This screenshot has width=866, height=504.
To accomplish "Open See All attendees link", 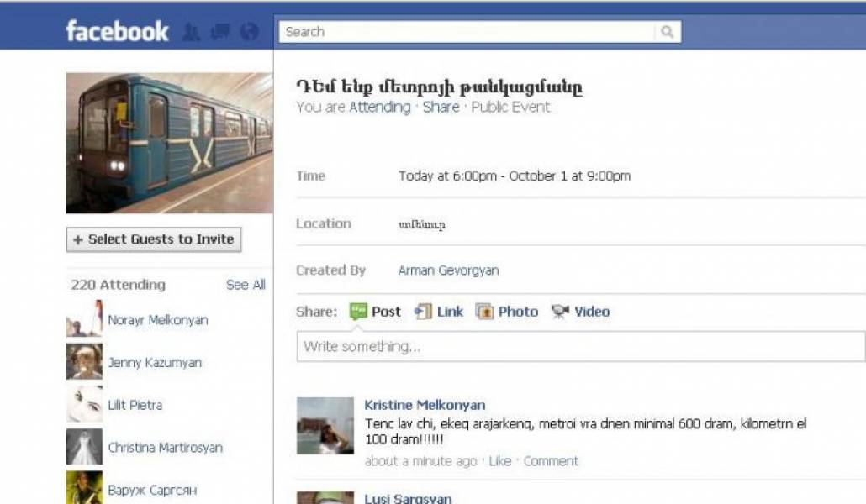I will tap(246, 285).
